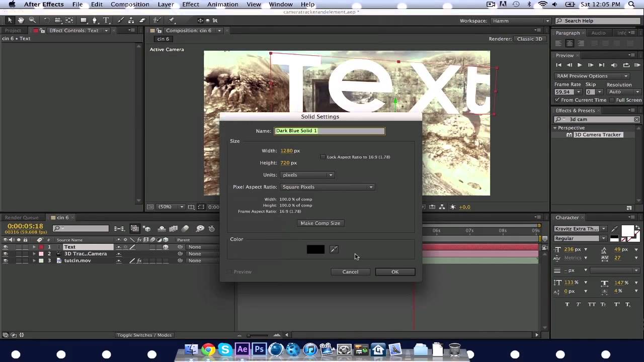
Task: Select the Pen tool
Action: point(95,20)
